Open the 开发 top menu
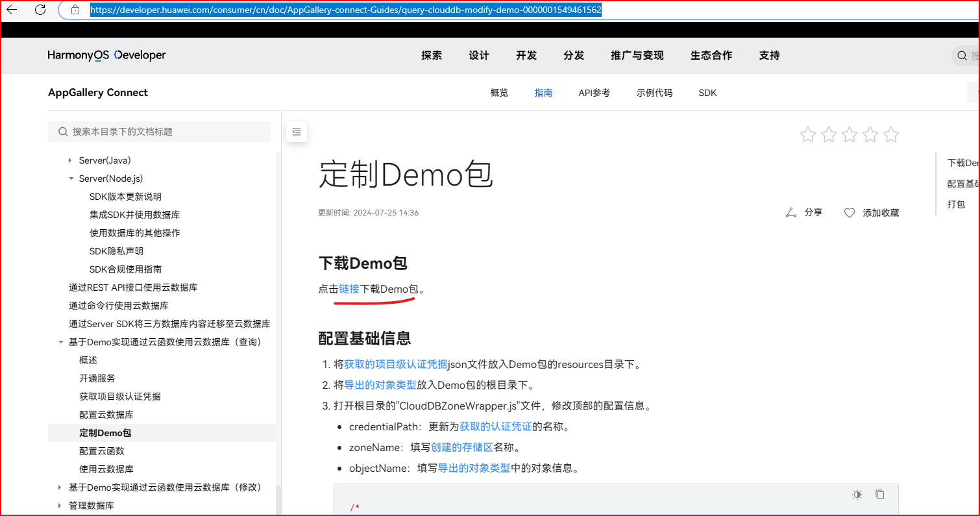 click(x=526, y=56)
